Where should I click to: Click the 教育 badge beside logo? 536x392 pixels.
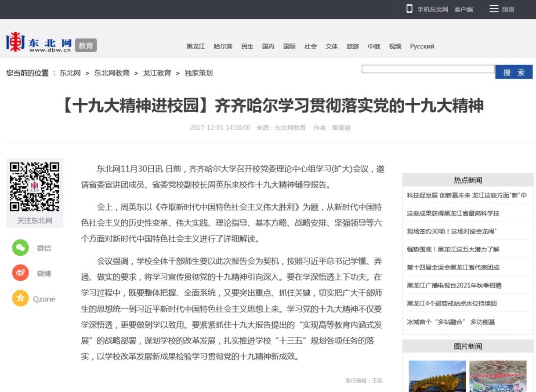pyautogui.click(x=86, y=45)
